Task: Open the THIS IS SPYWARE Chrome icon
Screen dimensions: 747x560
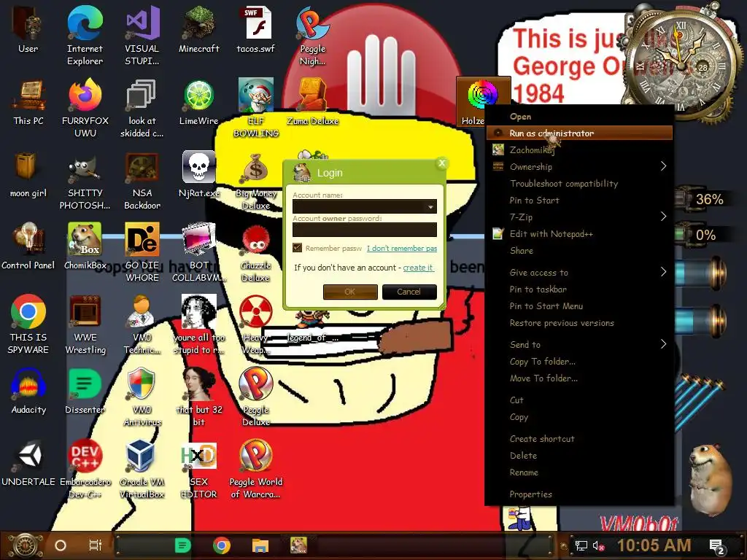Action: tap(28, 324)
